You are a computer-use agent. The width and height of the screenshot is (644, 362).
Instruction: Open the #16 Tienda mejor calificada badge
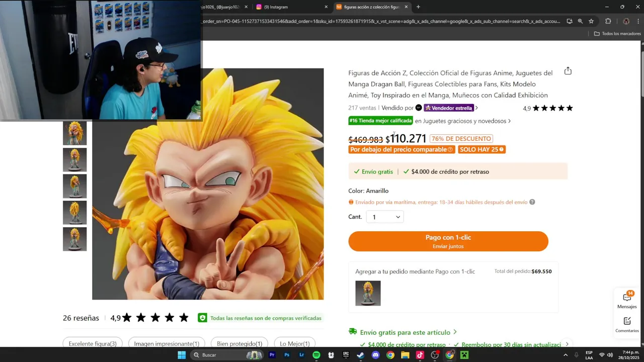(x=381, y=121)
